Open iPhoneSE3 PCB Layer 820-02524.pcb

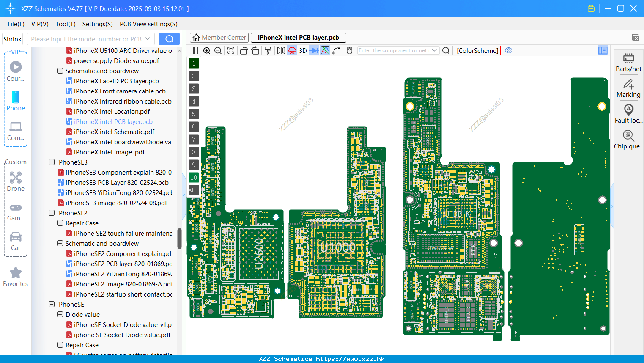click(x=113, y=182)
